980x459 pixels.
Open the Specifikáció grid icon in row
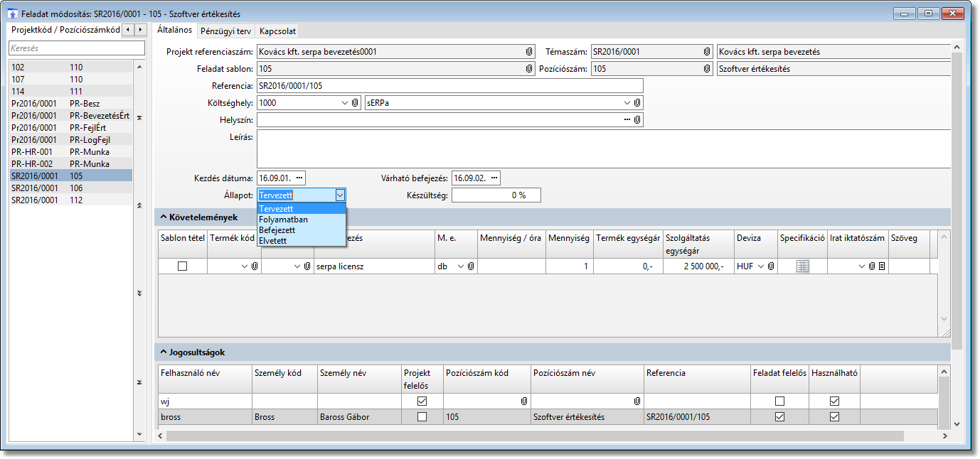tap(802, 266)
